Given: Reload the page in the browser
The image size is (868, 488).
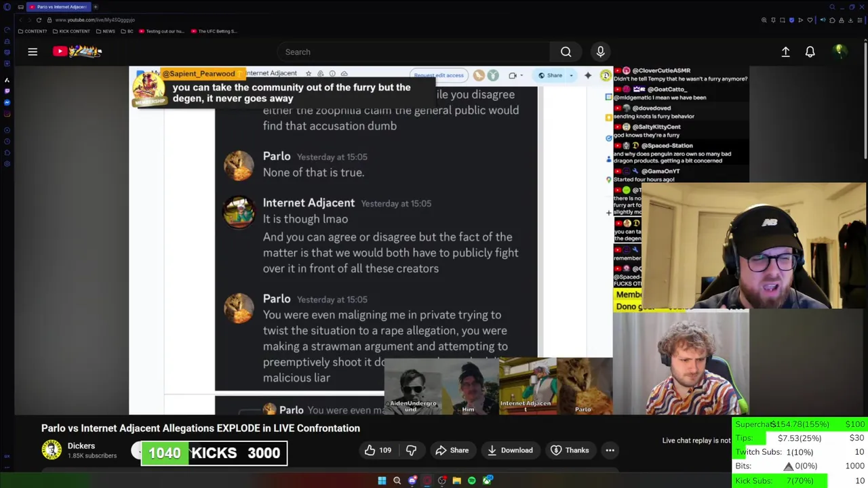Looking at the screenshot, I should tap(39, 20).
